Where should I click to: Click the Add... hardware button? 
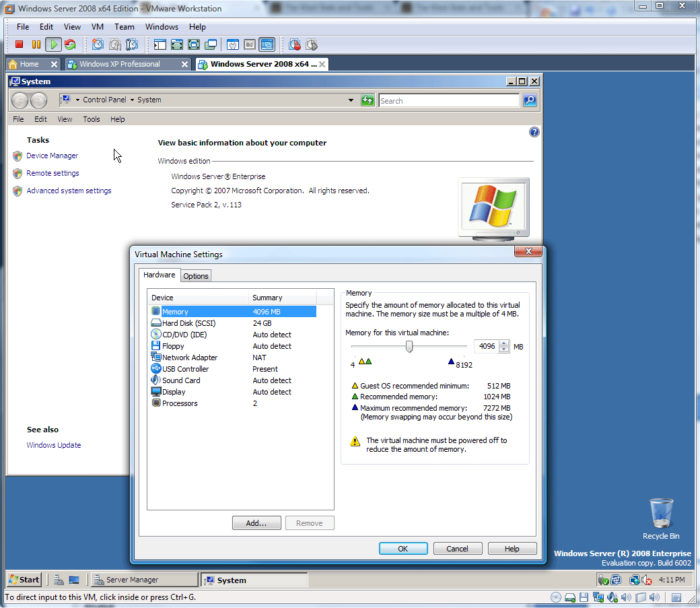[x=256, y=523]
